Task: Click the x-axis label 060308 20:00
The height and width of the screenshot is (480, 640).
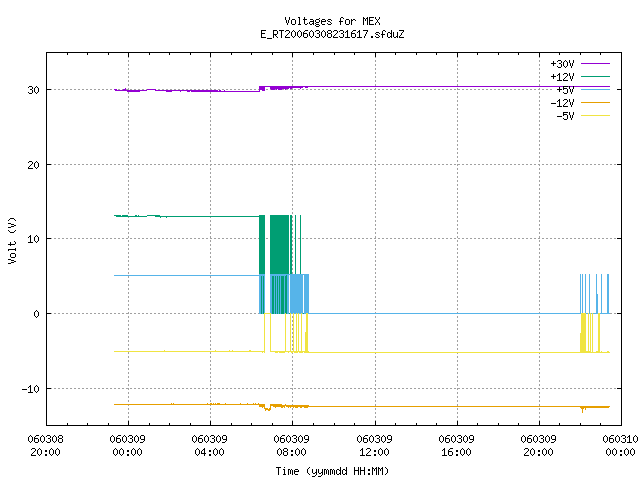Action: (x=45, y=446)
